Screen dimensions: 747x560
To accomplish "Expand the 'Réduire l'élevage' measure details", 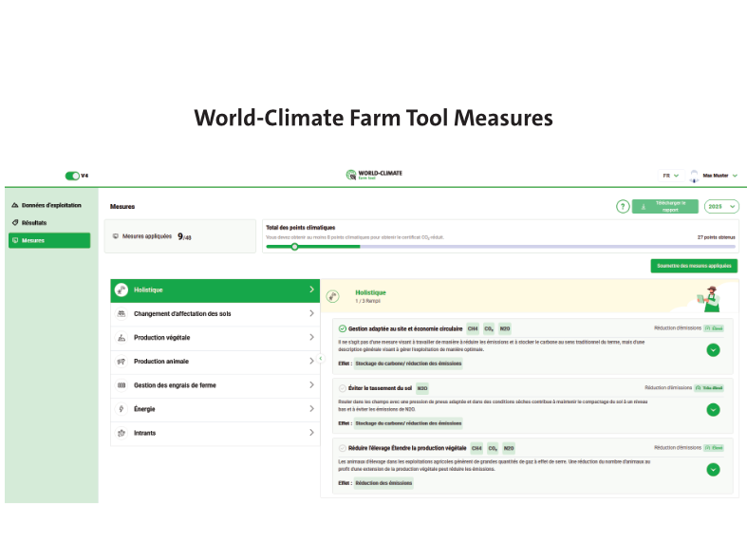I will coord(713,469).
